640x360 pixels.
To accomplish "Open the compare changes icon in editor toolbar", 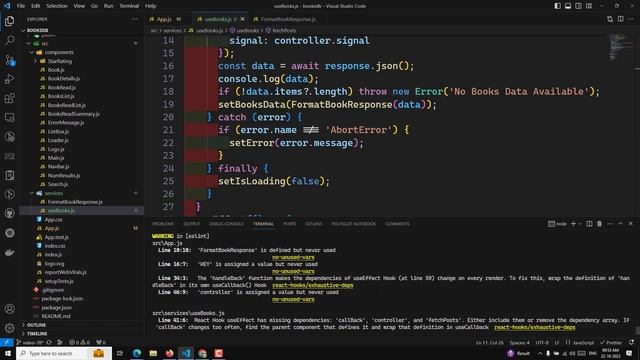I will (610, 19).
